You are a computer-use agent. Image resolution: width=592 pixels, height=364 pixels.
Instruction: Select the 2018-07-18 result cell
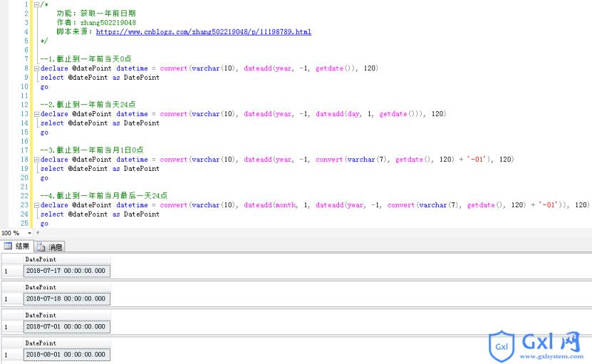67,299
